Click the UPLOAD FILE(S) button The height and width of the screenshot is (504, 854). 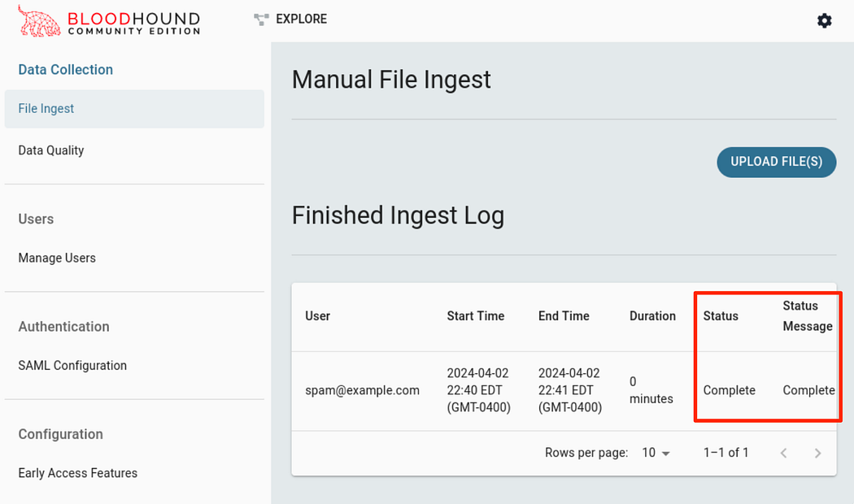[776, 162]
